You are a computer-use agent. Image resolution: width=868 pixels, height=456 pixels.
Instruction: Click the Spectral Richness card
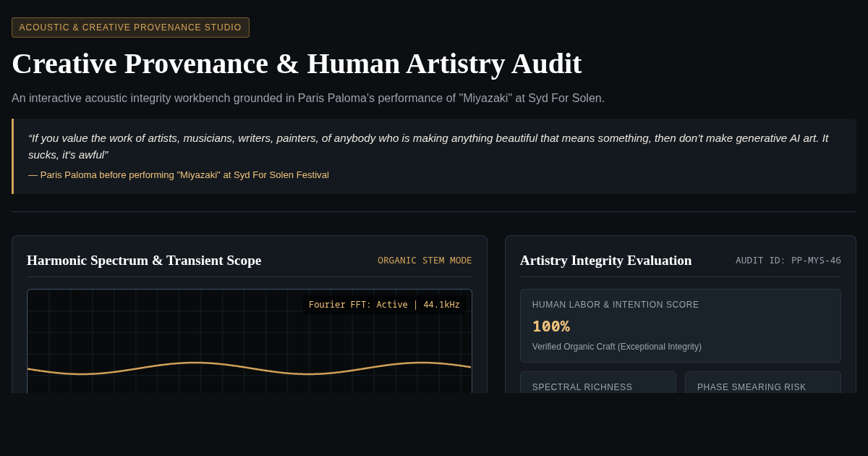point(598,382)
